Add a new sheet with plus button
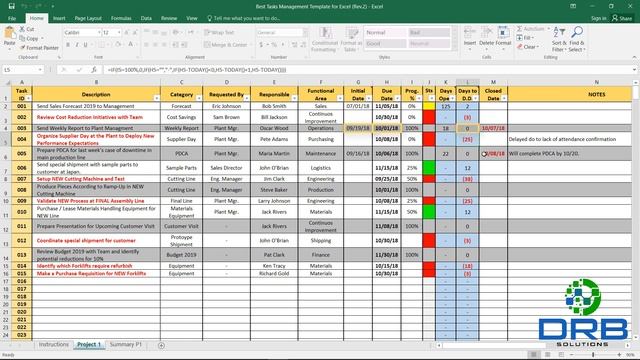This screenshot has height=360, width=640. [x=161, y=345]
